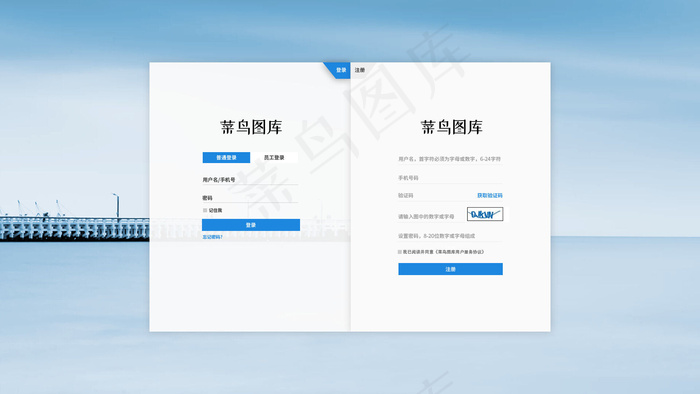The width and height of the screenshot is (700, 394).
Task: Open the 忘记密码? link
Action: [x=212, y=237]
